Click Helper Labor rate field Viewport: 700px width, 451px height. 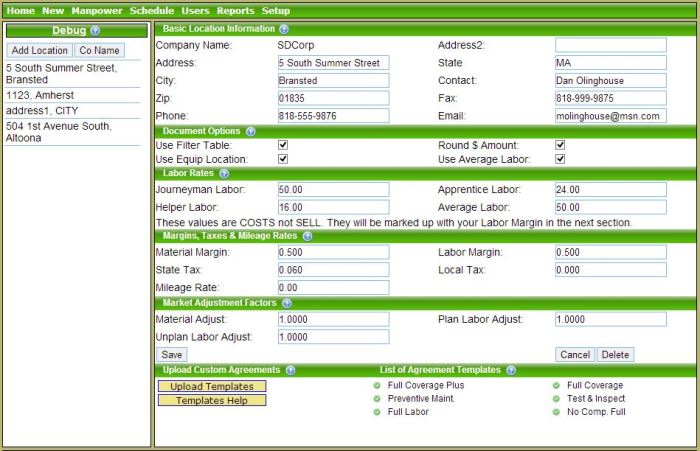coord(333,208)
